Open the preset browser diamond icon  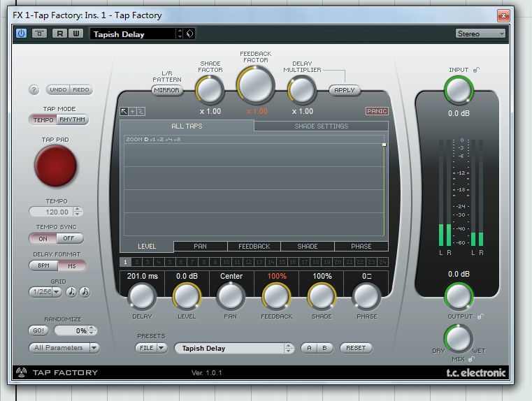pyautogui.click(x=189, y=34)
